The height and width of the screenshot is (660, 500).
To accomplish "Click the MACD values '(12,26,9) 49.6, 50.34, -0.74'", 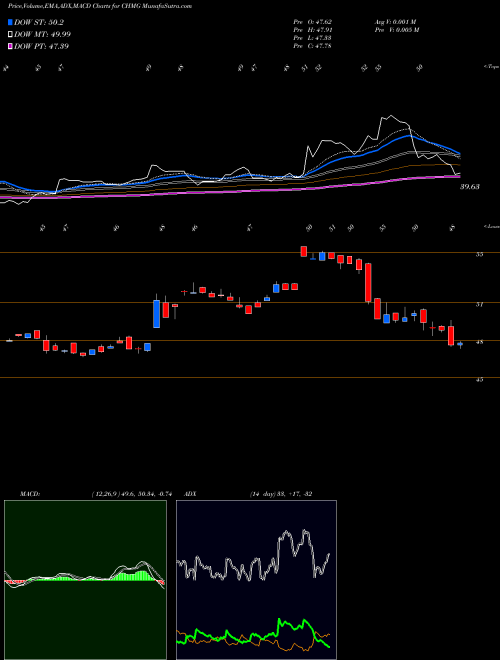I will (x=132, y=494).
